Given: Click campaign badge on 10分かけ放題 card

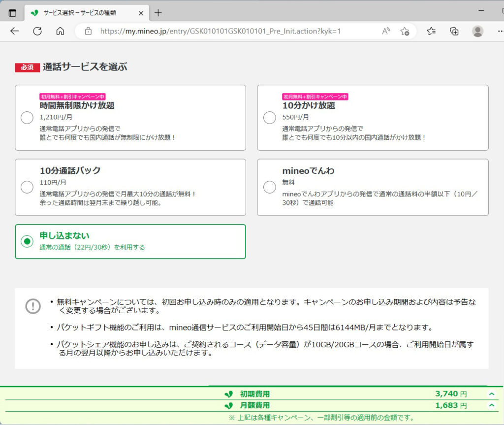Looking at the screenshot, I should click(x=315, y=97).
